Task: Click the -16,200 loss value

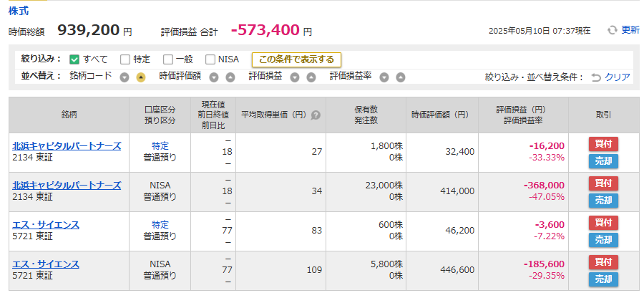Action: 547,146
